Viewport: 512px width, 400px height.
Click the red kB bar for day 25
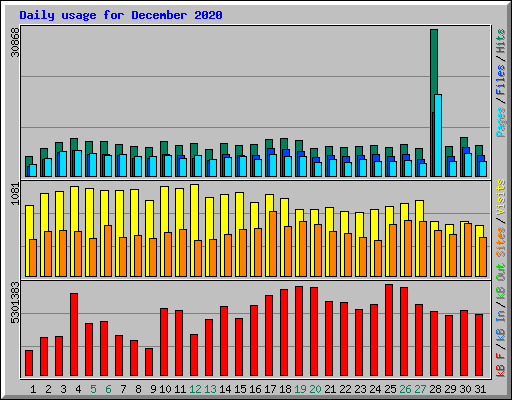click(389, 330)
